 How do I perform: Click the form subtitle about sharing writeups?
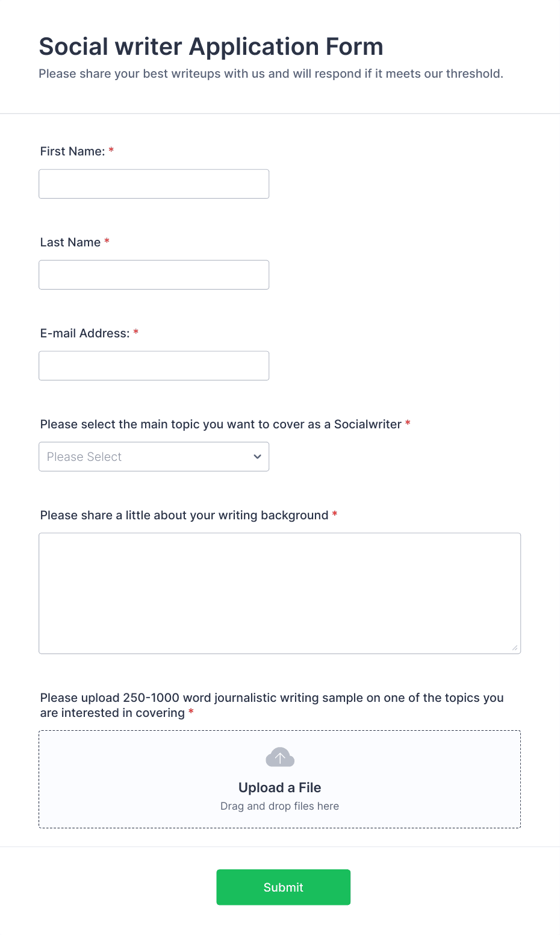tap(271, 73)
